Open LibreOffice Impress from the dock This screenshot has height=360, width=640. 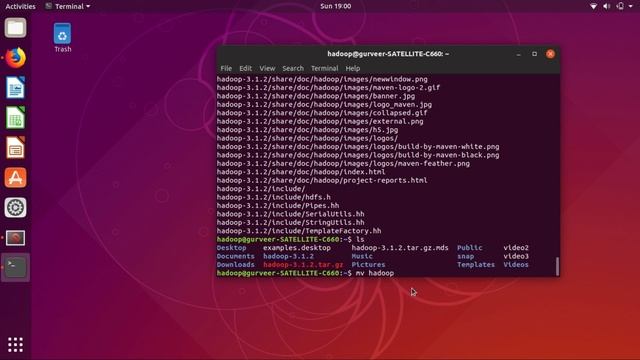click(x=16, y=147)
